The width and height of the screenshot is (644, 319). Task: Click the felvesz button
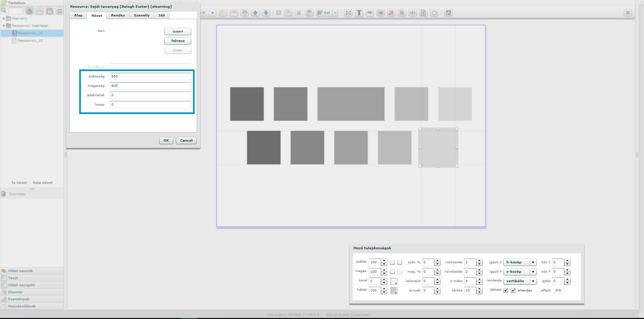(x=178, y=41)
